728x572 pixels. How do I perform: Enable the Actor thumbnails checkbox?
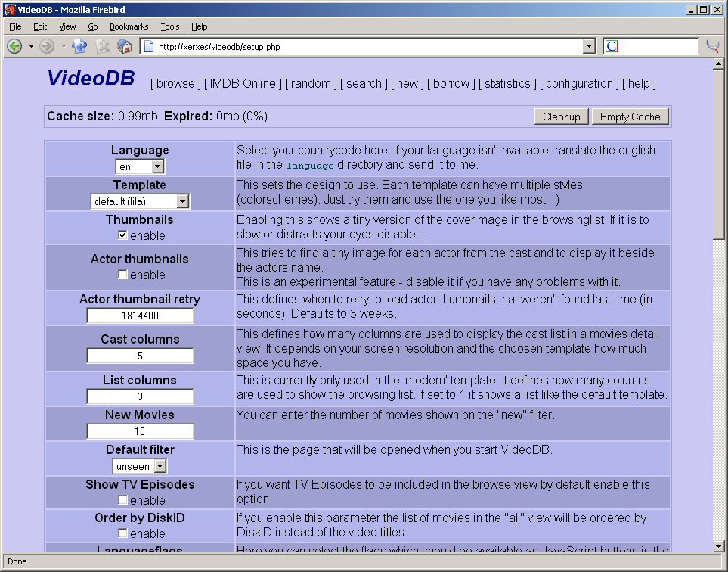[122, 275]
